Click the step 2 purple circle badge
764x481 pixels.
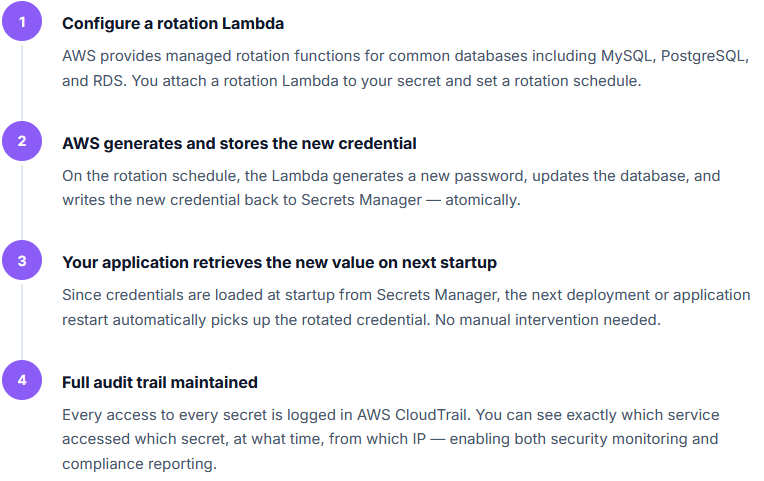pos(22,141)
